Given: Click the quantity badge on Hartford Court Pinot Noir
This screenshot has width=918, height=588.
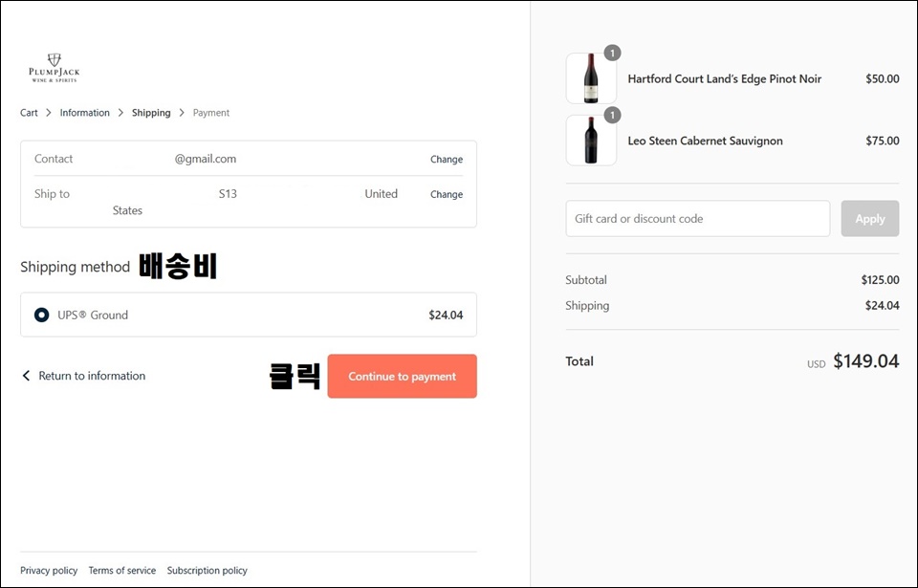Looking at the screenshot, I should [612, 54].
